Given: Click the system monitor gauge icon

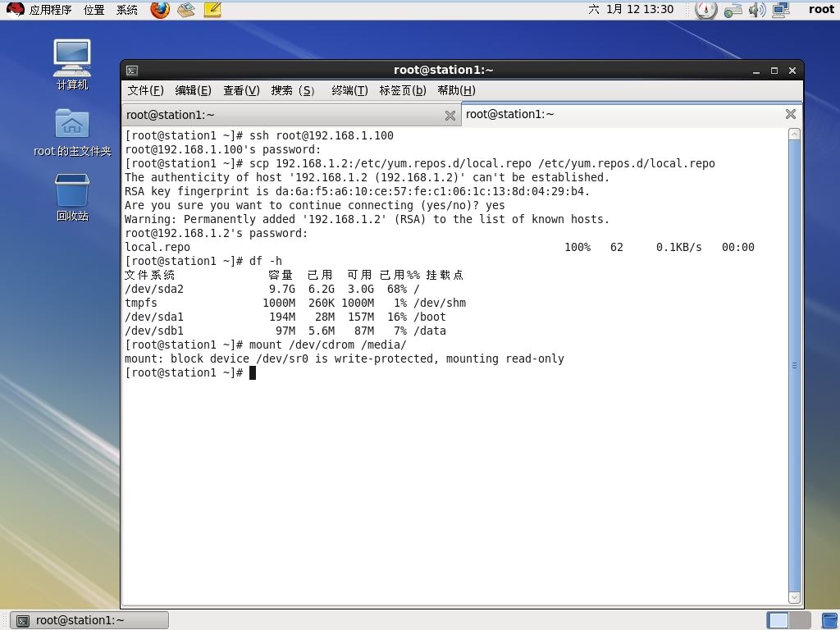Looking at the screenshot, I should tap(706, 10).
